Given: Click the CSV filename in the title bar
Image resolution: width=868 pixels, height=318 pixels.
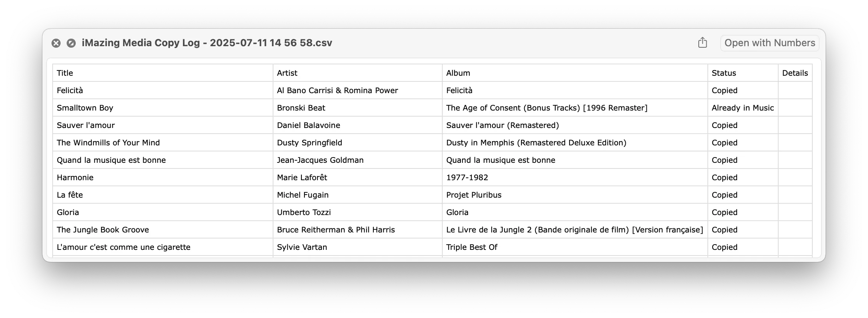Looking at the screenshot, I should click(207, 43).
